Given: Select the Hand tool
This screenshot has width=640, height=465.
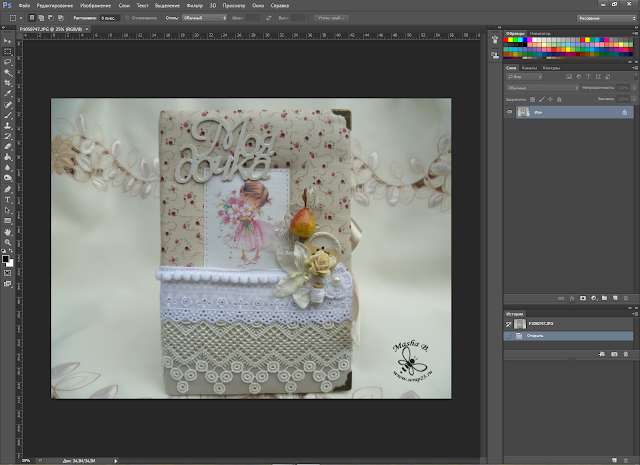Looking at the screenshot, I should pyautogui.click(x=8, y=232).
